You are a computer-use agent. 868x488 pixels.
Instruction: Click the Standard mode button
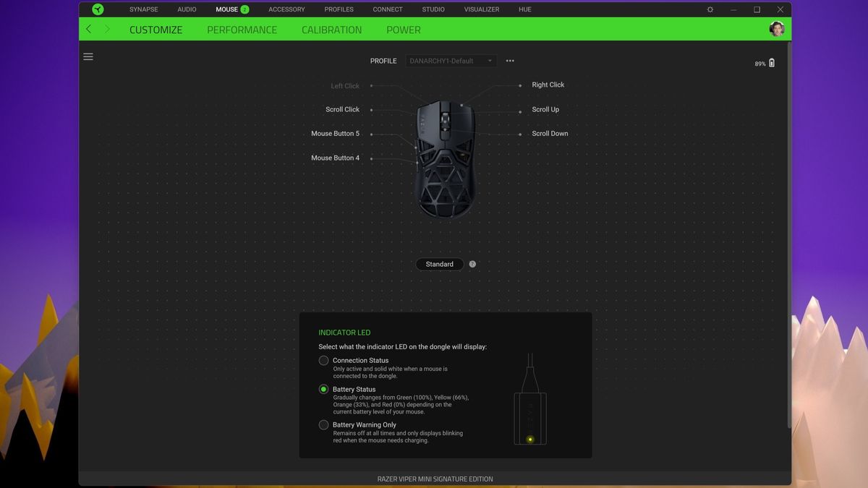click(439, 264)
